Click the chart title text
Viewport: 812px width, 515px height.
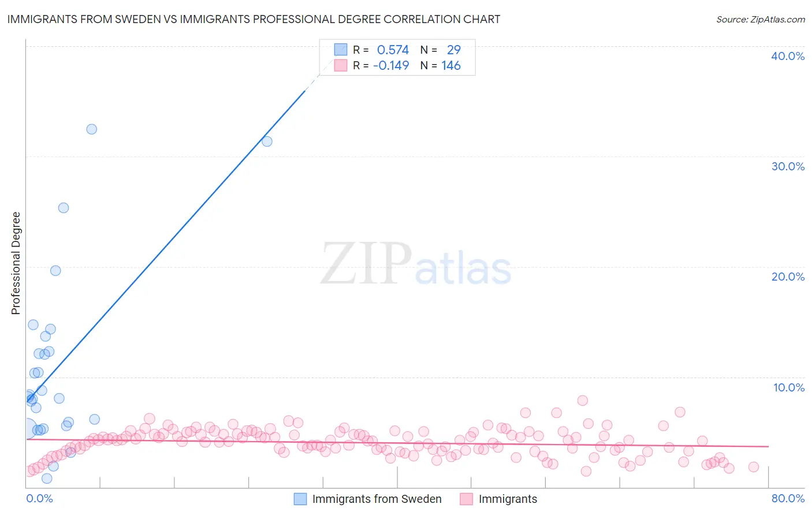254,19
